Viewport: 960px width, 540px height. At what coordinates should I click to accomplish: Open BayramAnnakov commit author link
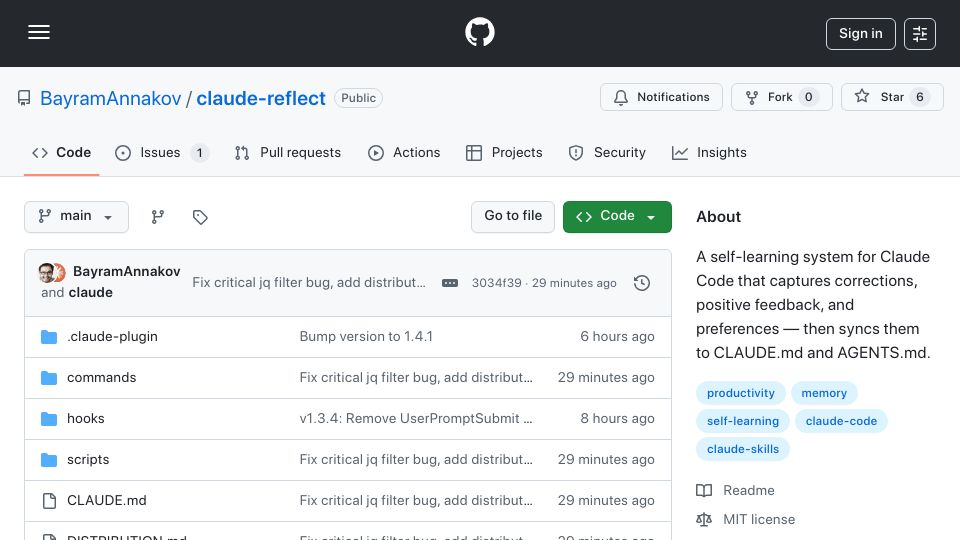[x=127, y=271]
